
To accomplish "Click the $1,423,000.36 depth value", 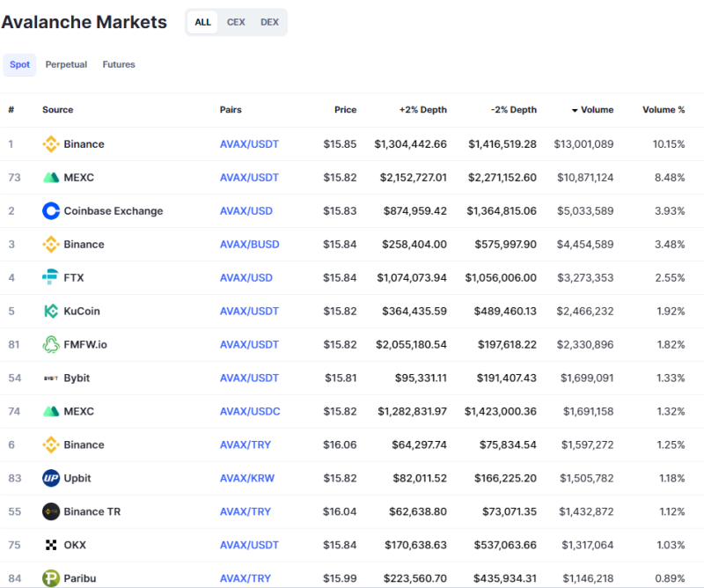I will point(501,411).
